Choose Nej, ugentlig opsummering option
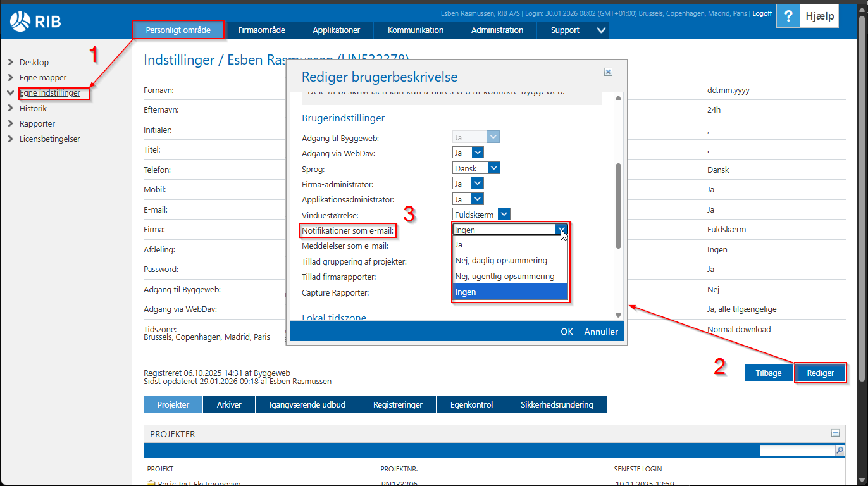Image resolution: width=868 pixels, height=486 pixels. 510,276
